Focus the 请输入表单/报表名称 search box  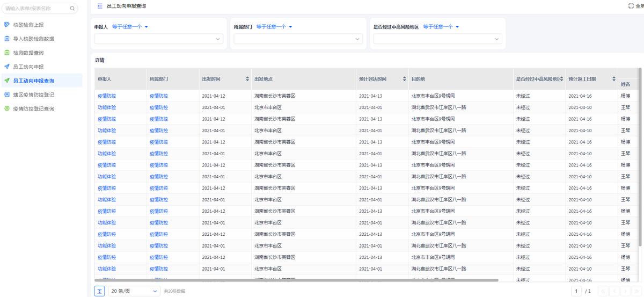(x=40, y=9)
